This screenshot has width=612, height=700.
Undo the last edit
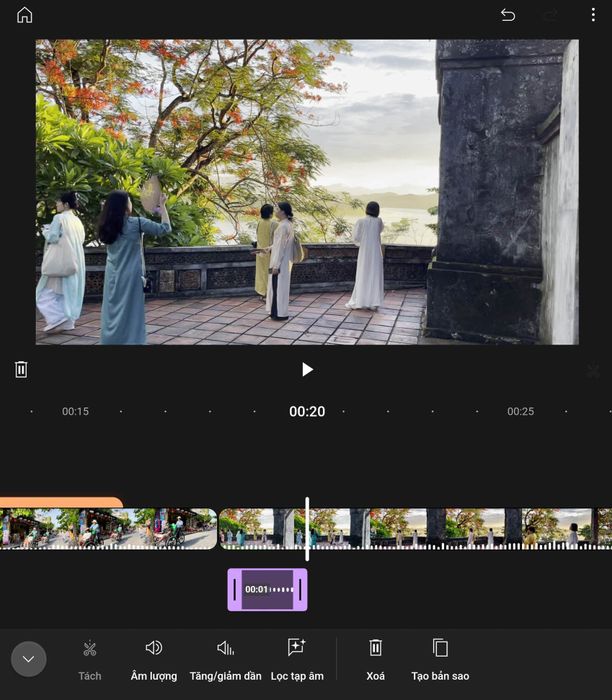508,15
